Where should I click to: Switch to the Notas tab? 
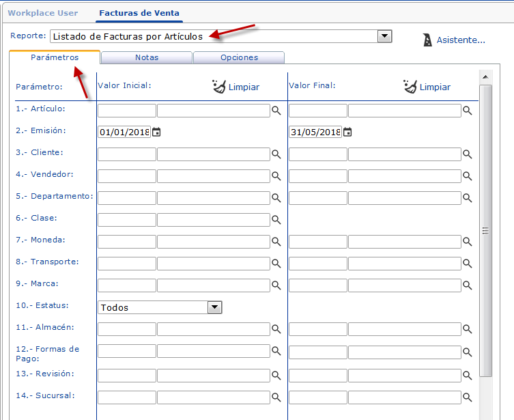147,58
